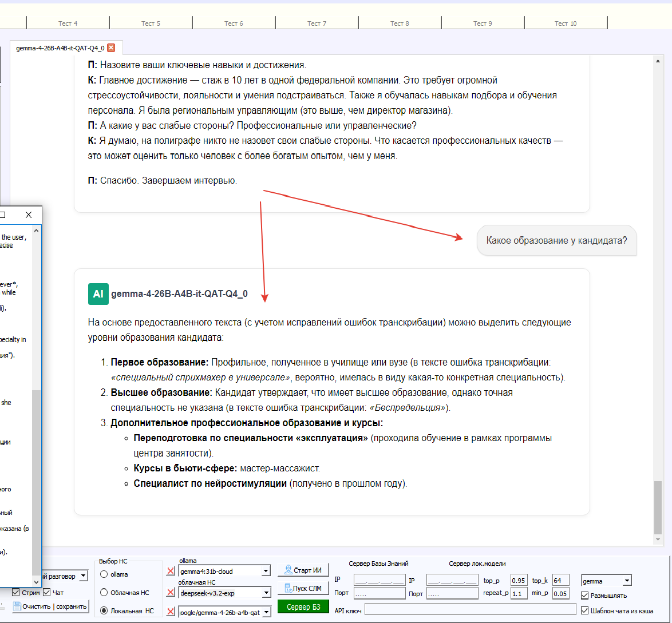Toggle the Шаблон чата из кэша checkbox
The image size is (672, 623).
click(x=584, y=610)
